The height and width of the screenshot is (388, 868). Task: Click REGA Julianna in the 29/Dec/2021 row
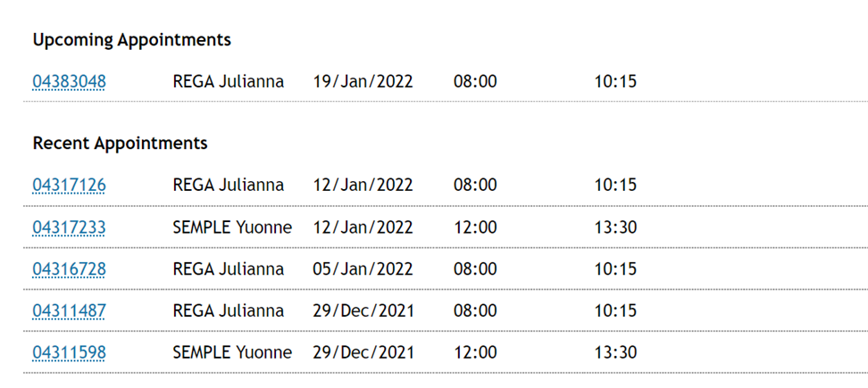[228, 310]
